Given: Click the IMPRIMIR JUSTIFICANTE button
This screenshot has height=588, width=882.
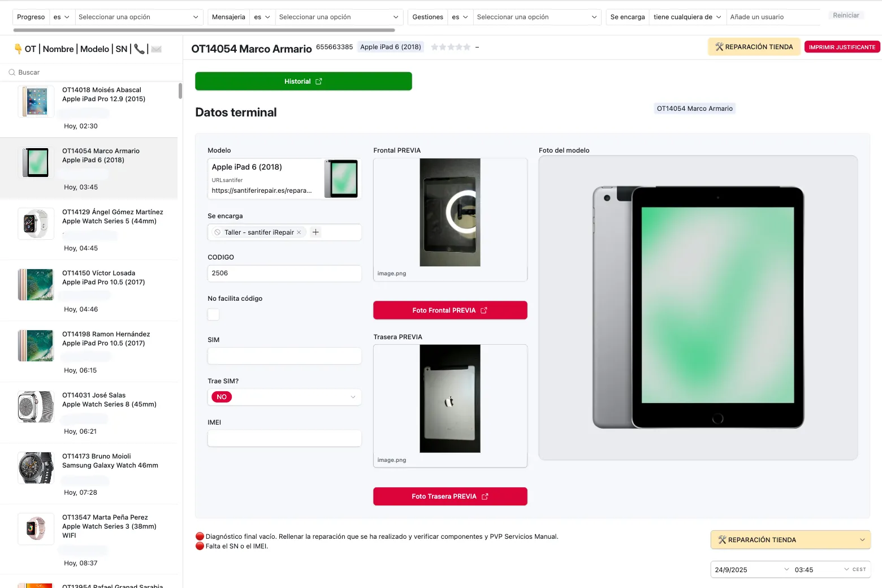Looking at the screenshot, I should point(842,47).
